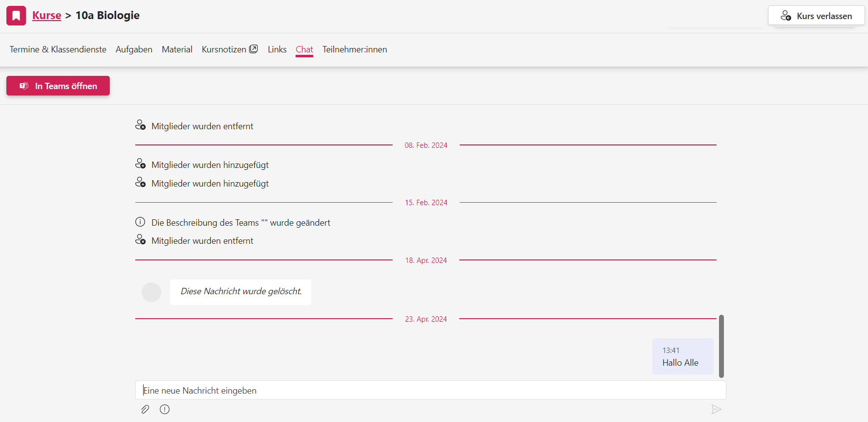Click the Kursnotizen external link icon
Image resolution: width=868 pixels, height=422 pixels.
[x=253, y=49]
